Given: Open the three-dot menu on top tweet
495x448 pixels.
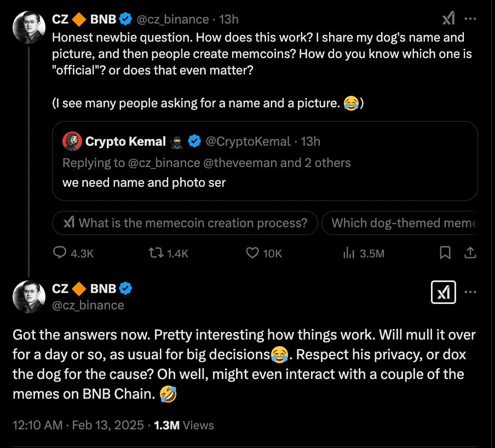Looking at the screenshot, I should [470, 19].
